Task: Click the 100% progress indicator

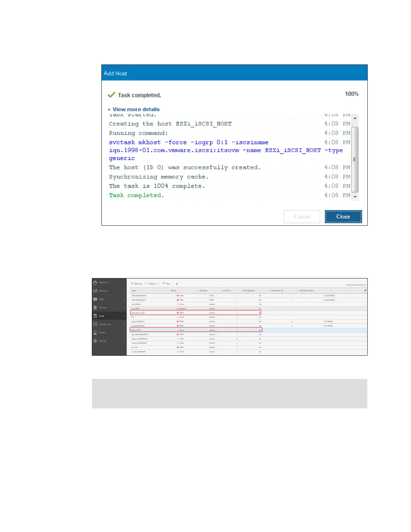Action: click(352, 94)
